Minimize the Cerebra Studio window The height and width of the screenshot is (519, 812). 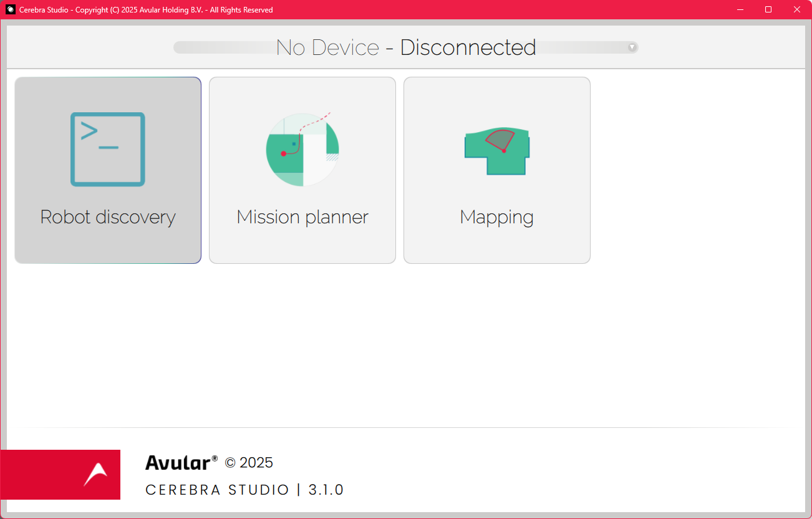pyautogui.click(x=740, y=9)
